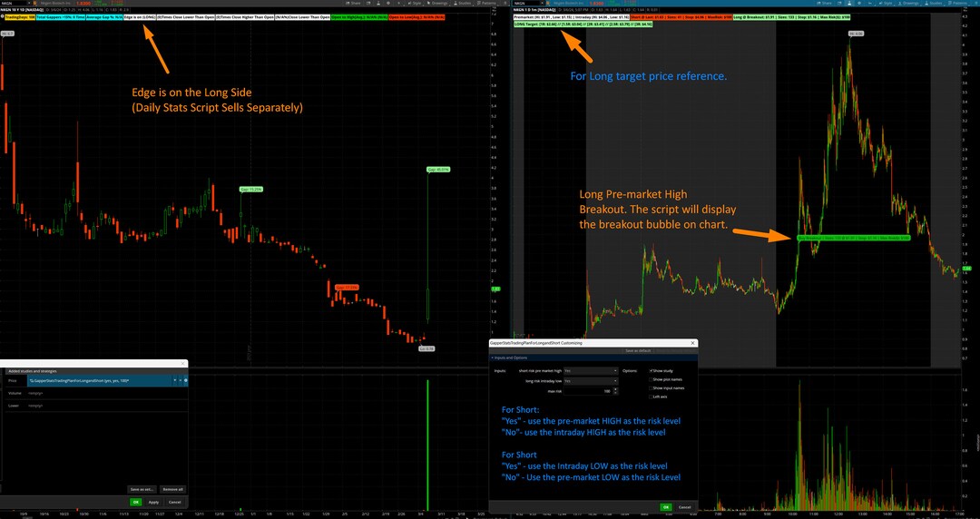The width and height of the screenshot is (980, 519).
Task: Select the Volume empty study row
Action: click(96, 393)
